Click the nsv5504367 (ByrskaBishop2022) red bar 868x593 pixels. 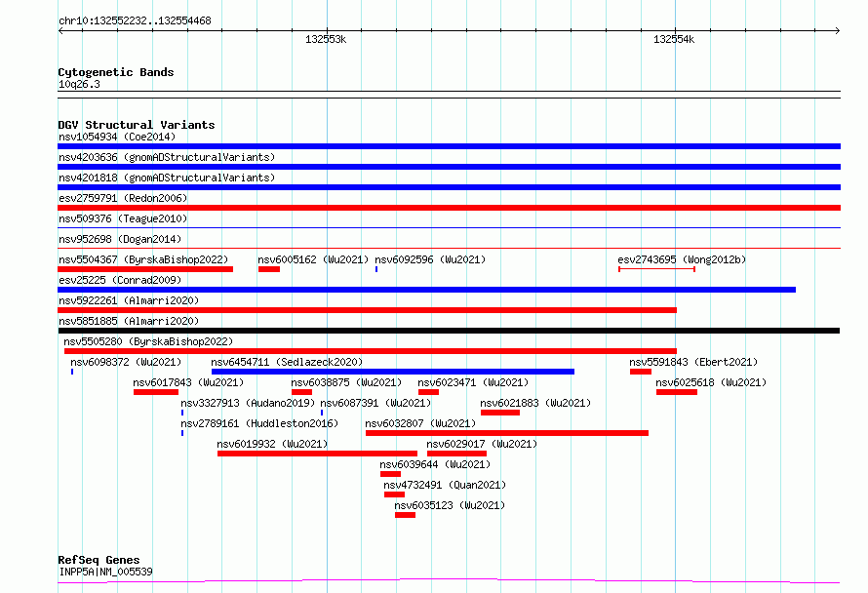(145, 269)
